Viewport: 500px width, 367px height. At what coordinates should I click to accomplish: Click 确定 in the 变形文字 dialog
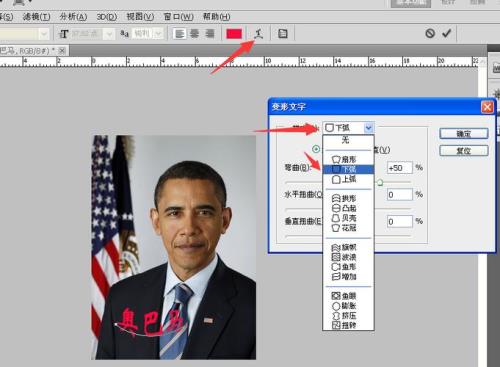pos(464,134)
